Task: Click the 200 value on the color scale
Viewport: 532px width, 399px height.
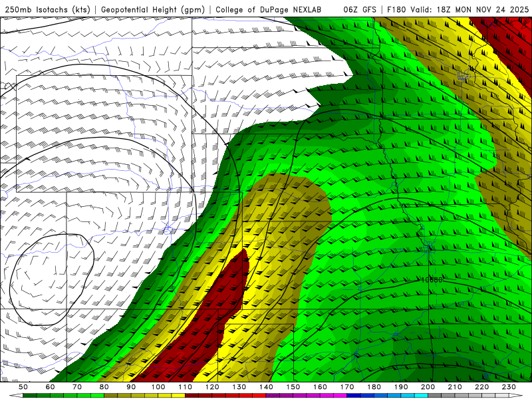Action: pyautogui.click(x=428, y=387)
